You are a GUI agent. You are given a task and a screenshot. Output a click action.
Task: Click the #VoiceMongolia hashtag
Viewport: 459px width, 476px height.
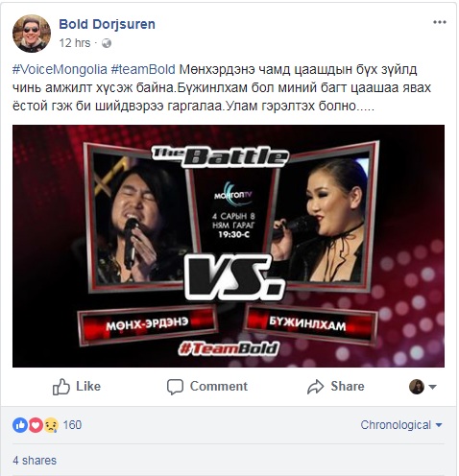click(x=60, y=69)
